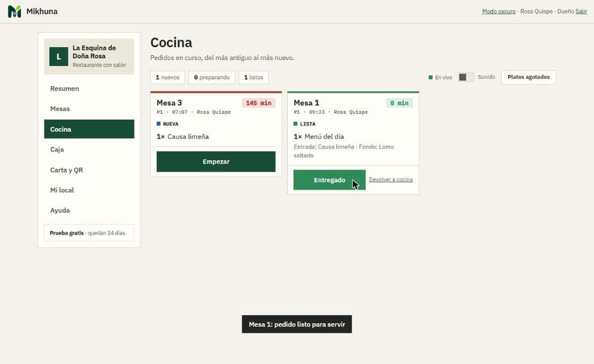Click the '1× Causa limeña' item
Image resolution: width=594 pixels, height=364 pixels.
(x=183, y=136)
